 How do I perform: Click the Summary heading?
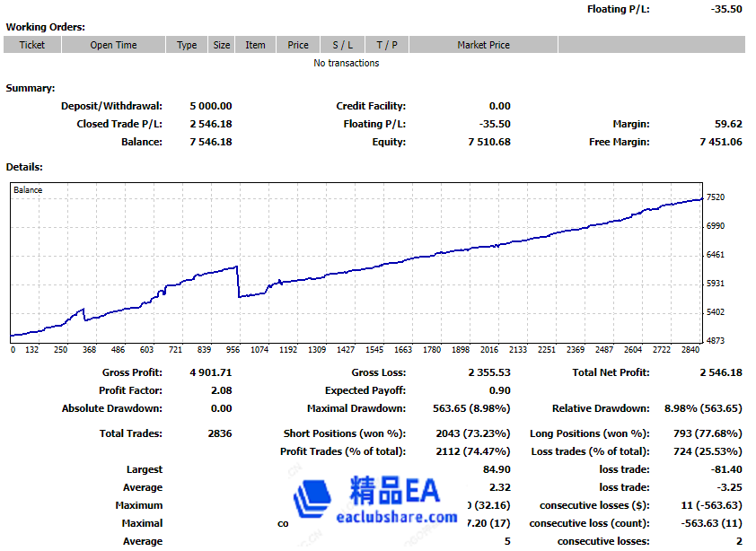[x=31, y=88]
